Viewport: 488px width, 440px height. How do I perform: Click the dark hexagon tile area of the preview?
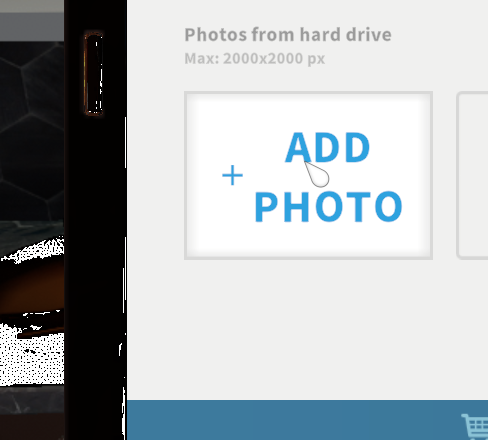pyautogui.click(x=32, y=130)
